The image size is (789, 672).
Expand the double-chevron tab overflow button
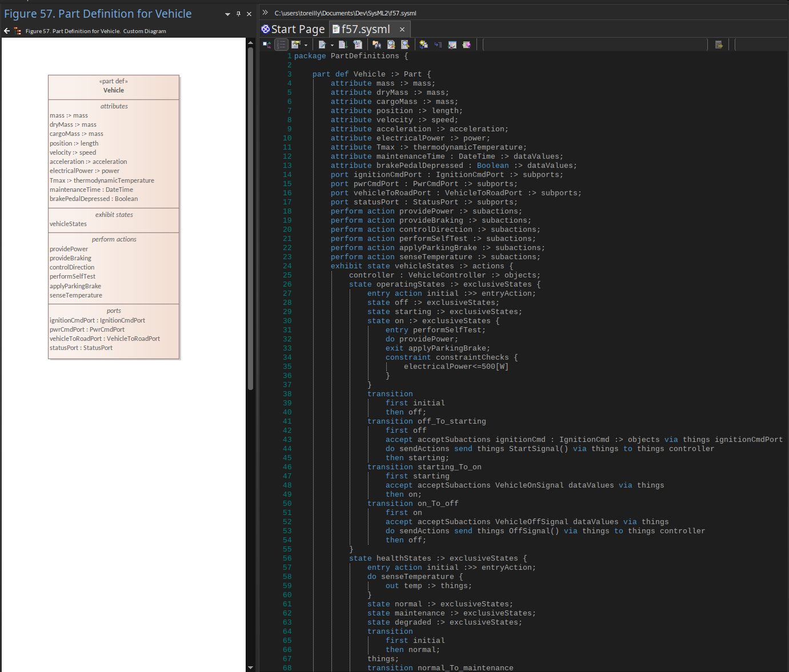(265, 12)
